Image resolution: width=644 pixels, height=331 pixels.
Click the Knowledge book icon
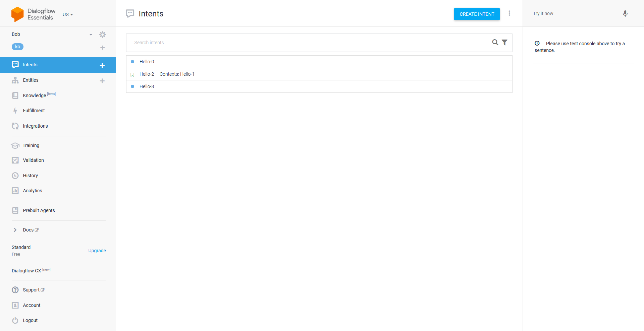coord(15,95)
